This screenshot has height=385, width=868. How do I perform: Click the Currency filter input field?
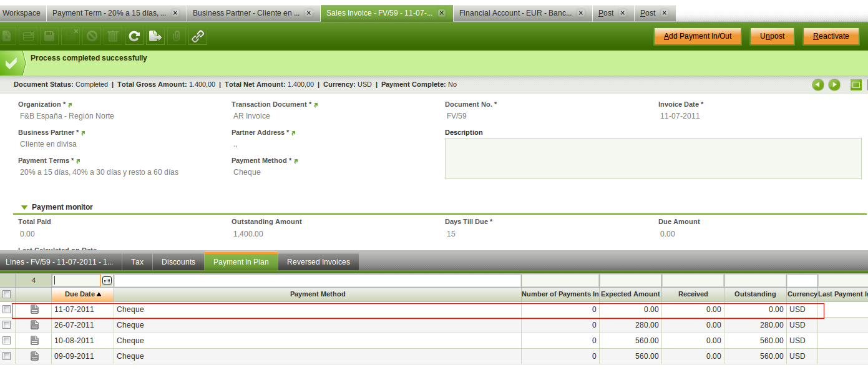click(x=802, y=281)
